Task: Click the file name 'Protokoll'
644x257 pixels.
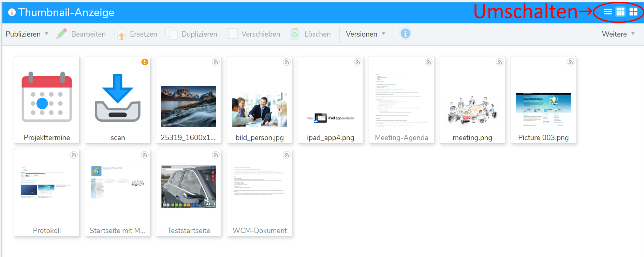Action: coord(47,231)
